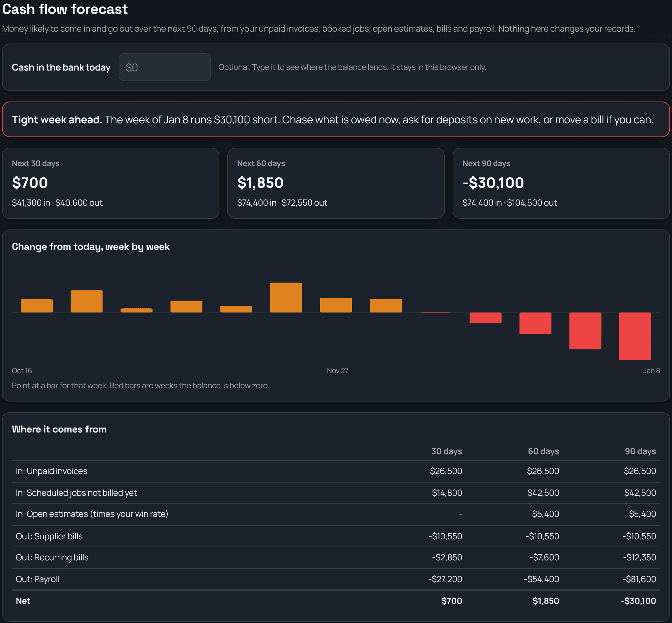Click the -$54,400 payroll value
Image resolution: width=672 pixels, height=623 pixels.
click(x=541, y=579)
